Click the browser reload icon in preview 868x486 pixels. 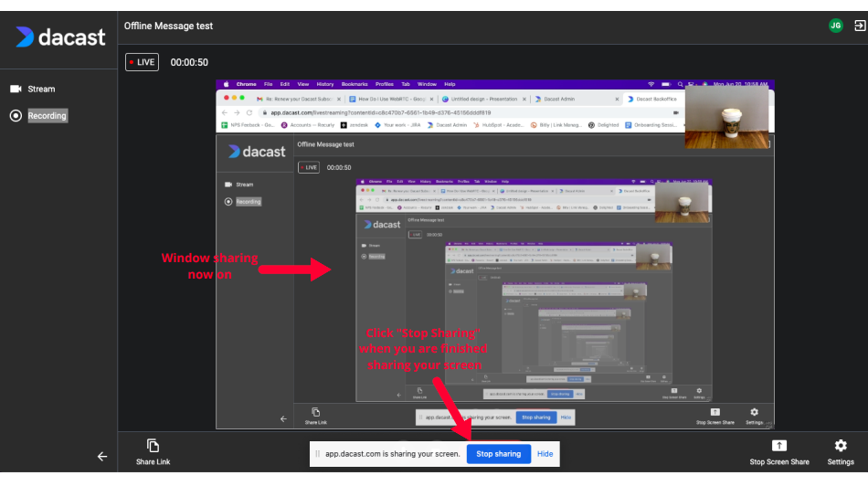(249, 112)
